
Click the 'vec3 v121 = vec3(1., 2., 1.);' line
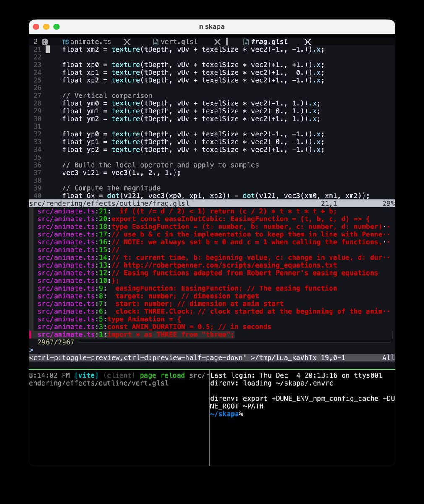122,173
